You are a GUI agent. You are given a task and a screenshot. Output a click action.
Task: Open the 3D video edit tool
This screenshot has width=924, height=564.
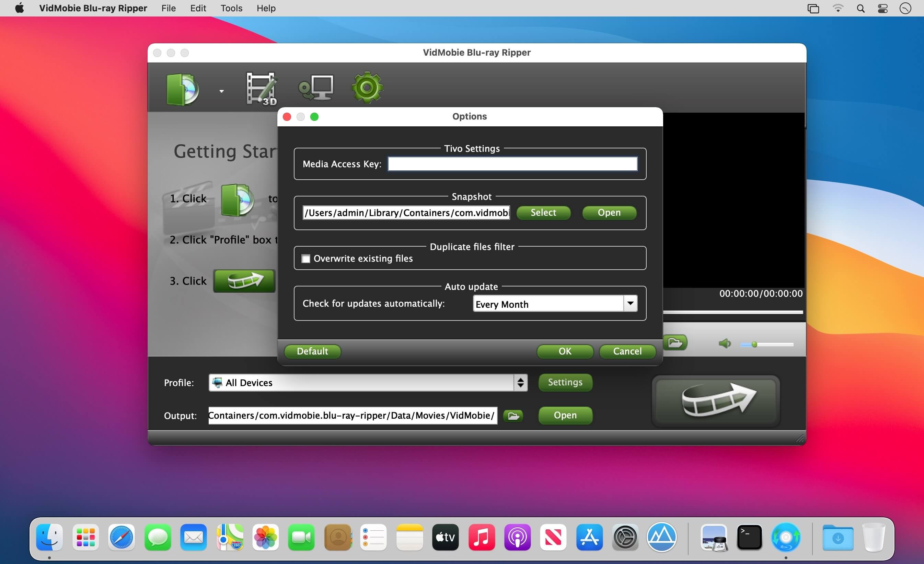pos(261,89)
